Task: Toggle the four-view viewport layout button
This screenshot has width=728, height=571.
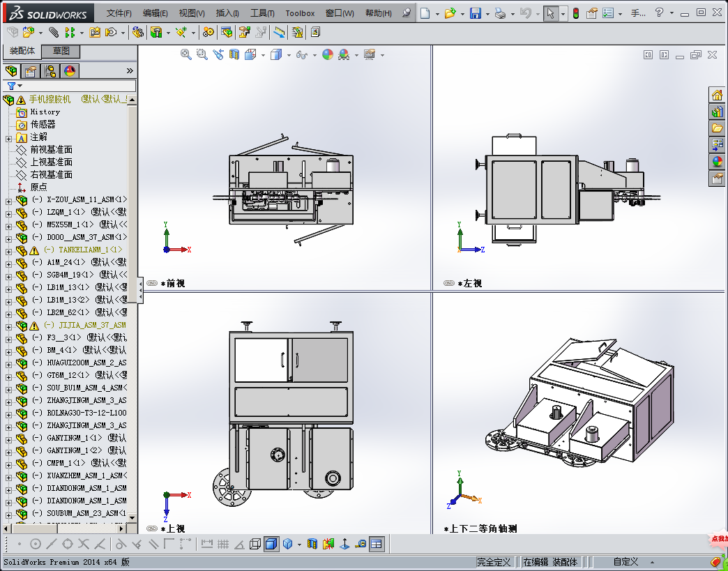Action: pos(377,544)
